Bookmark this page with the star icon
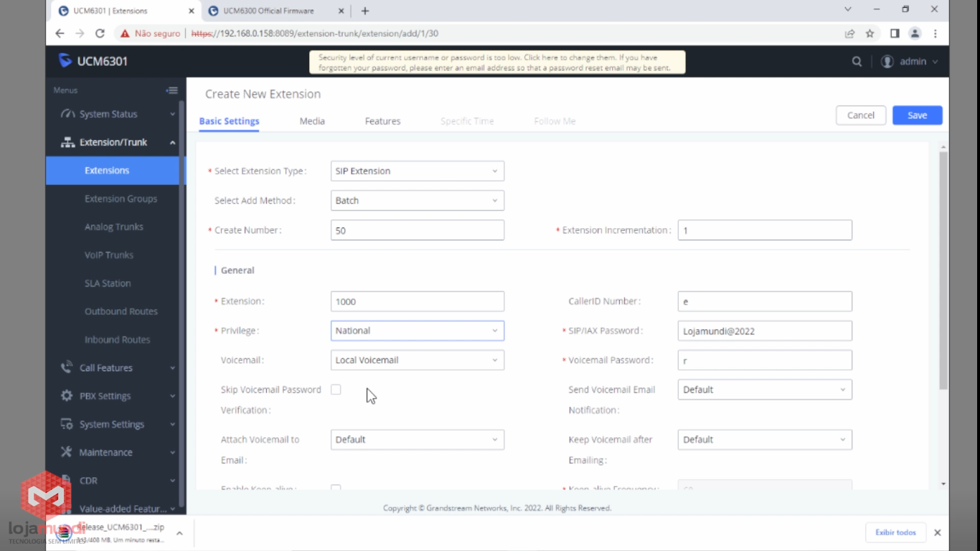The width and height of the screenshot is (980, 551). [870, 34]
